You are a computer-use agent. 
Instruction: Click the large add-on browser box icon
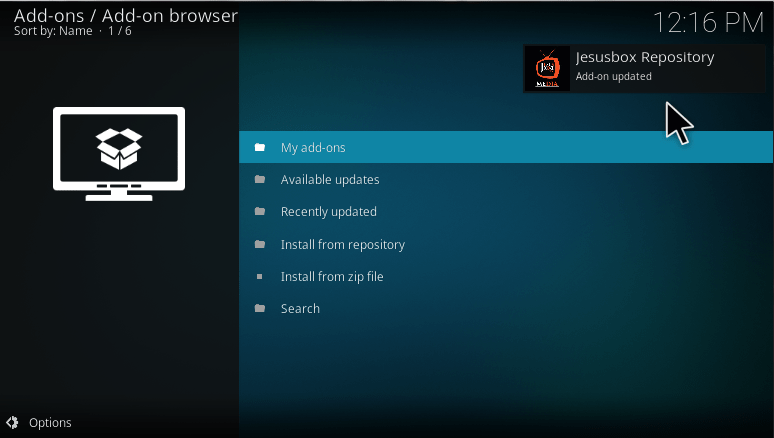pyautogui.click(x=119, y=153)
